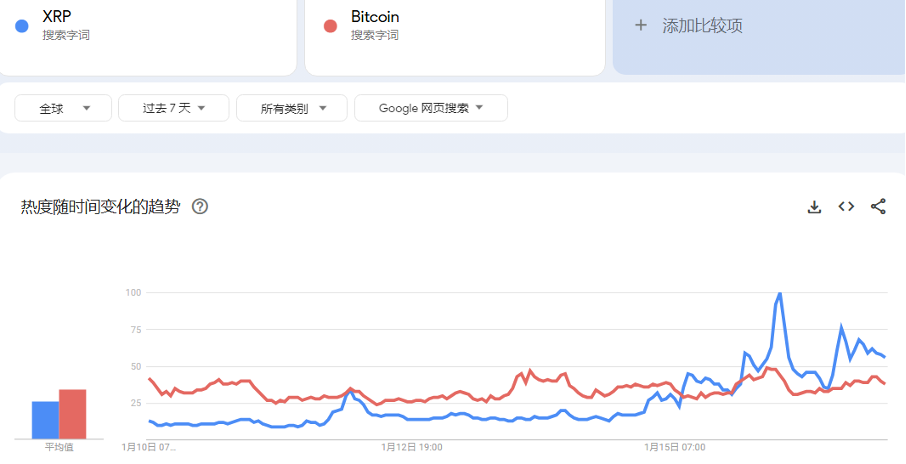Screen dimensions: 906x464
Task: Click 添加比较项 to add a term
Action: (702, 26)
